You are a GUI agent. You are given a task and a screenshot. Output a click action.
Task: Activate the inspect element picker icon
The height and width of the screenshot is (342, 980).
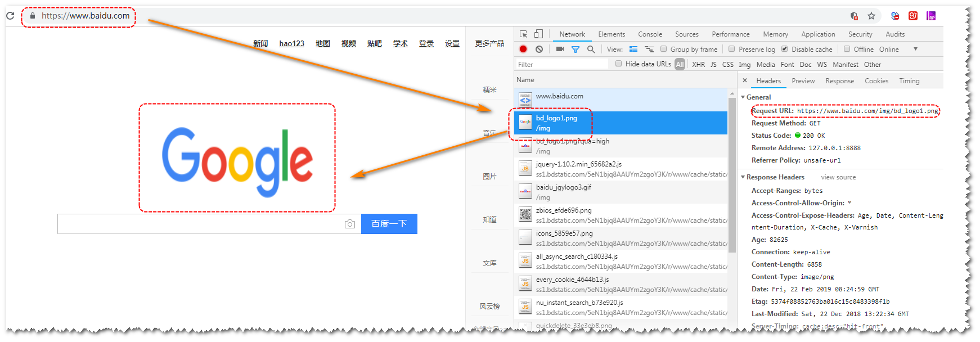click(x=524, y=34)
